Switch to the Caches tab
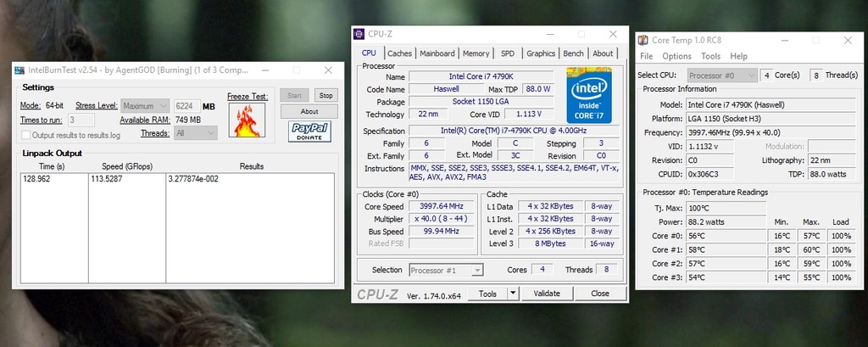The height and width of the screenshot is (347, 868). pyautogui.click(x=400, y=53)
